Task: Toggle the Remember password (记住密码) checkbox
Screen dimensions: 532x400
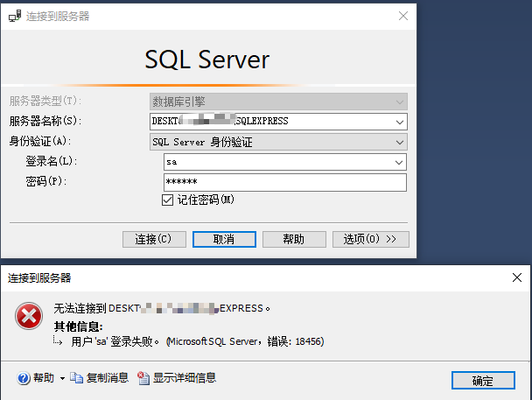Action: (168, 200)
